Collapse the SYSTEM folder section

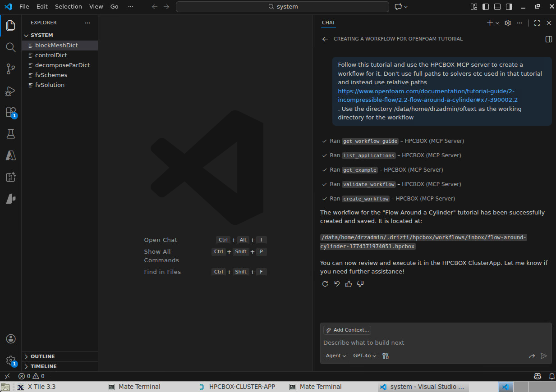coord(60,35)
